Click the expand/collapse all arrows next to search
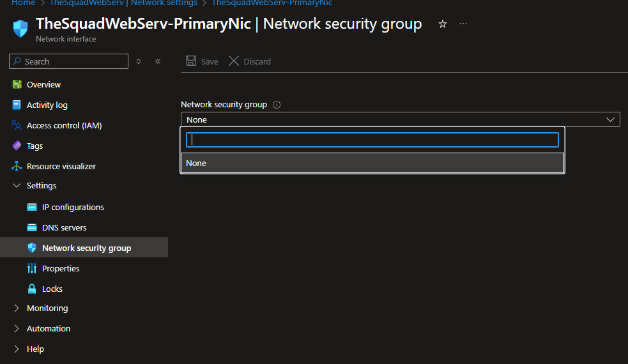 [x=139, y=61]
